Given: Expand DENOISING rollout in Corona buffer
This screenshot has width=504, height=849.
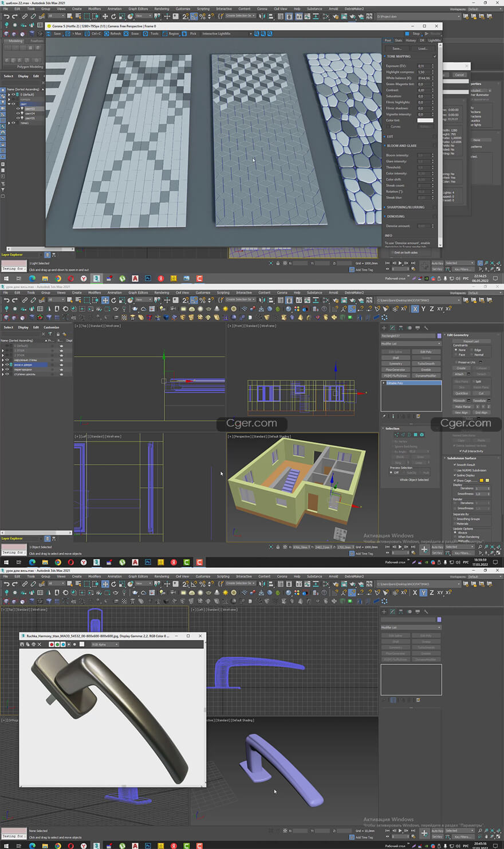Looking at the screenshot, I should point(384,216).
